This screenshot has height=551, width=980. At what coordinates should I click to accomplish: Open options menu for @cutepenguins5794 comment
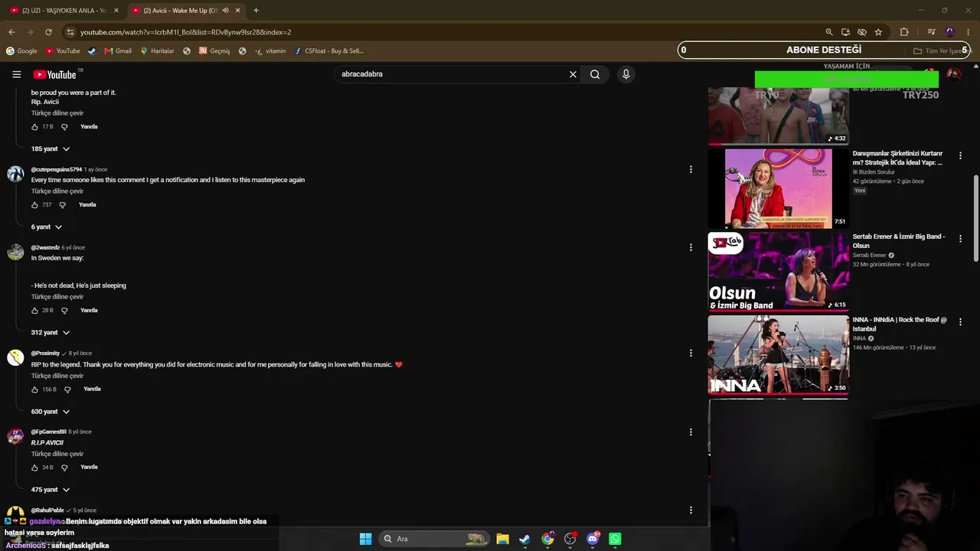[691, 169]
